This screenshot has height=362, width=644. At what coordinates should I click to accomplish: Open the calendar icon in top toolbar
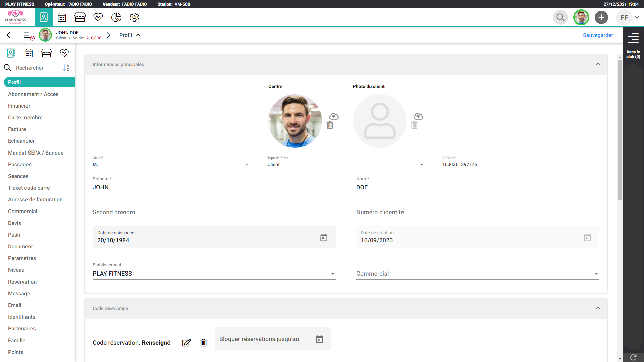tap(62, 17)
